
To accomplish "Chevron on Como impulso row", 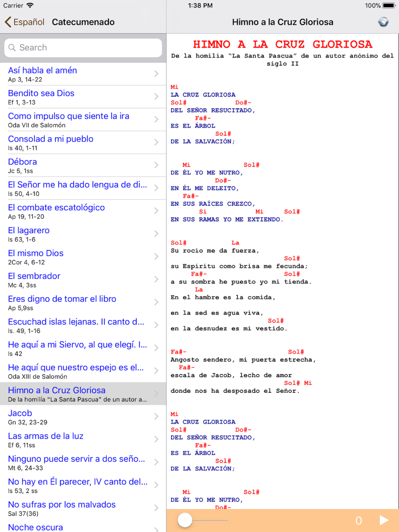I will pyautogui.click(x=156, y=120).
